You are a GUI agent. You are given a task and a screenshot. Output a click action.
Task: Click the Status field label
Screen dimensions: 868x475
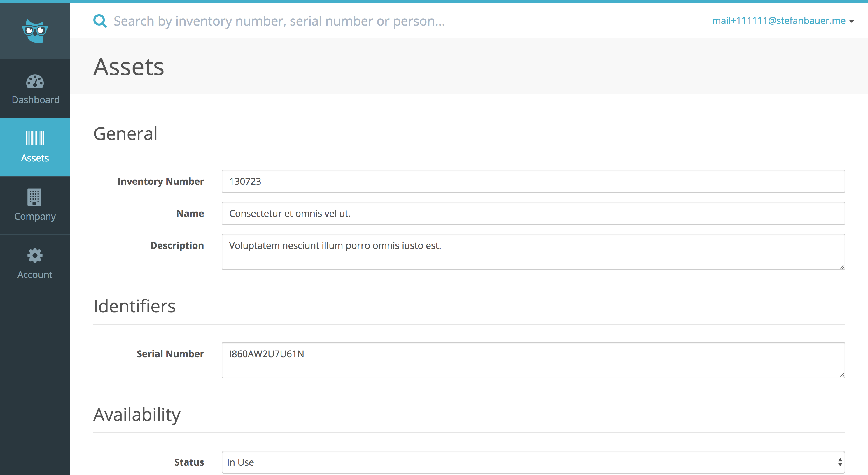[189, 462]
